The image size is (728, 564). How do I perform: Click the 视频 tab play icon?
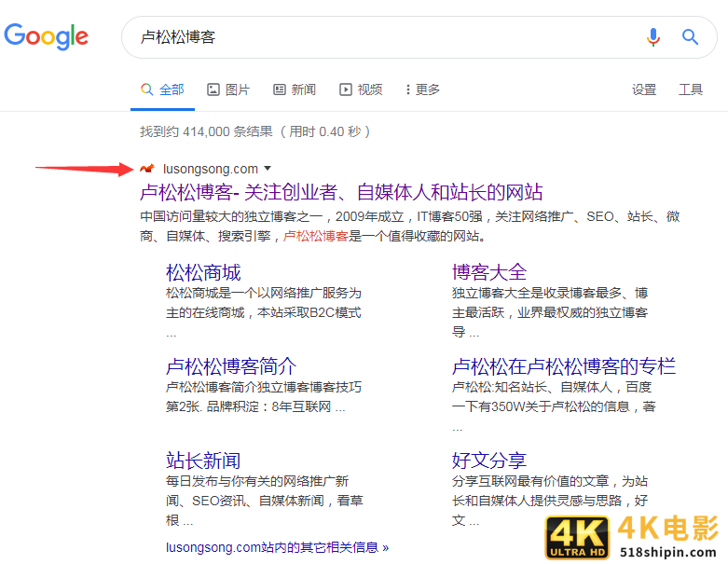(346, 89)
